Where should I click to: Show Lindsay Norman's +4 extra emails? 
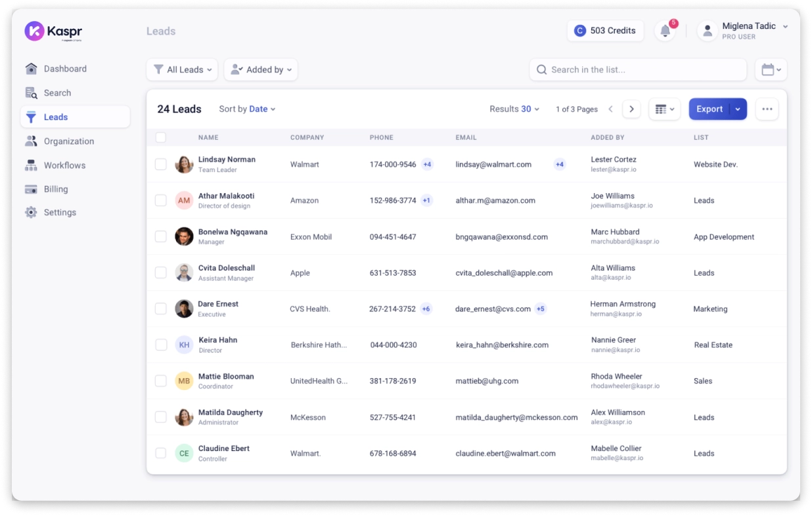(x=560, y=165)
